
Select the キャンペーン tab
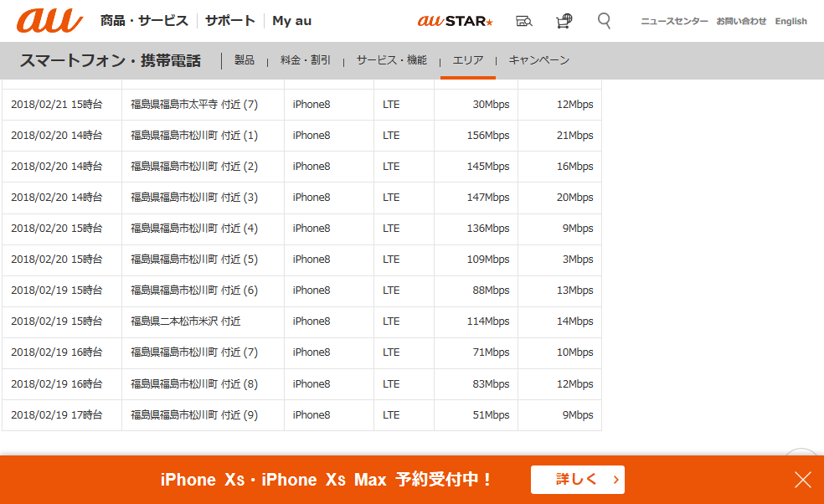coord(539,60)
